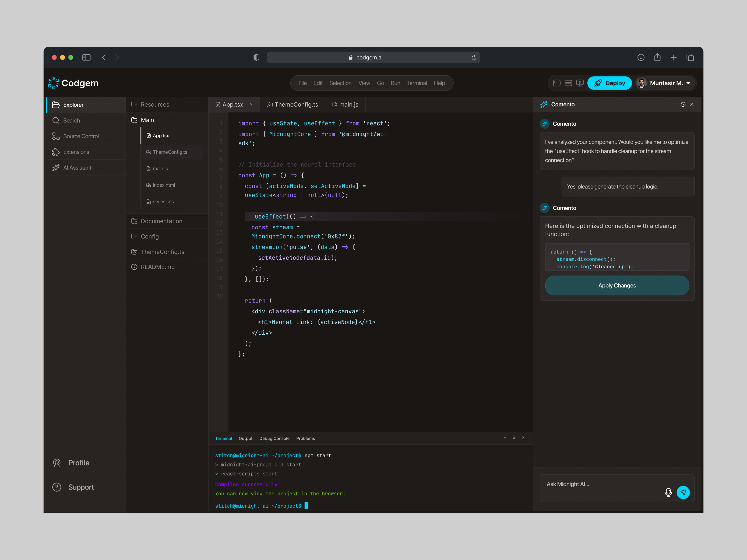Open Comento chat history icon

click(x=683, y=104)
